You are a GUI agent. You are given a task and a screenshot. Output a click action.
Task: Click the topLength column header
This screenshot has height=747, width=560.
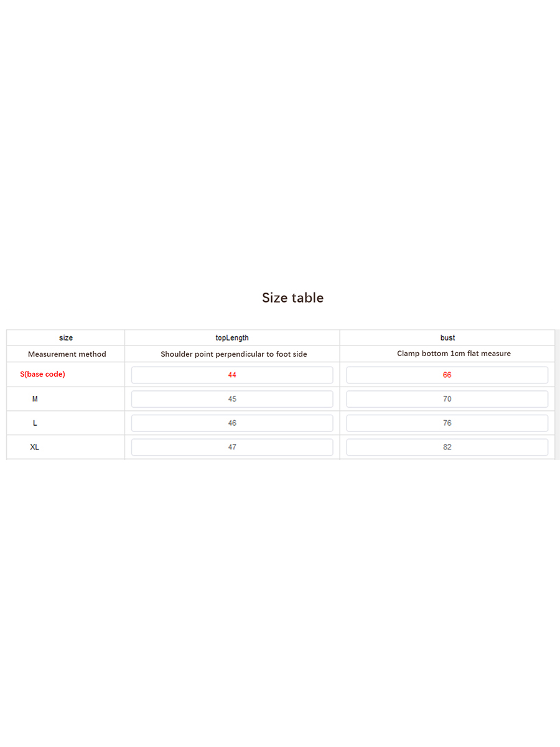[232, 337]
